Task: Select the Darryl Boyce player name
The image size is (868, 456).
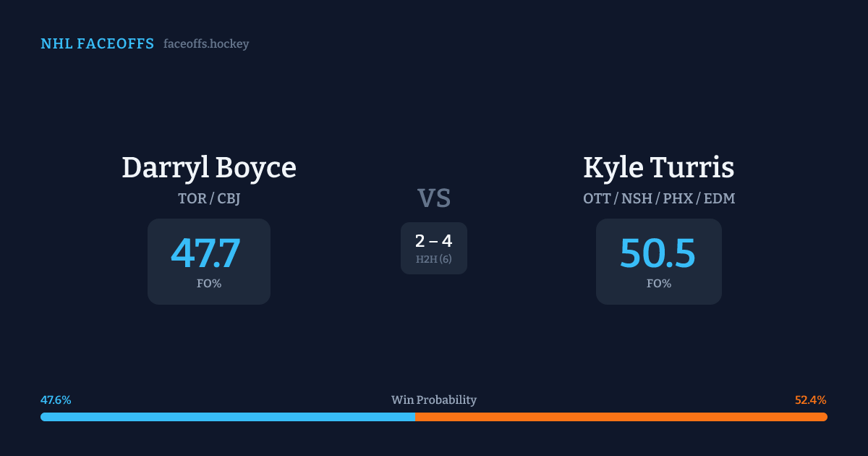Action: tap(209, 167)
